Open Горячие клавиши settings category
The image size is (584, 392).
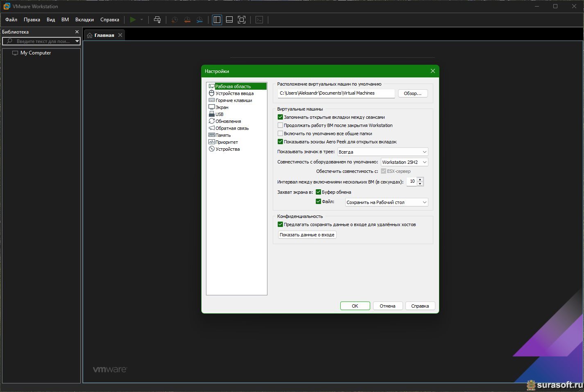[233, 100]
